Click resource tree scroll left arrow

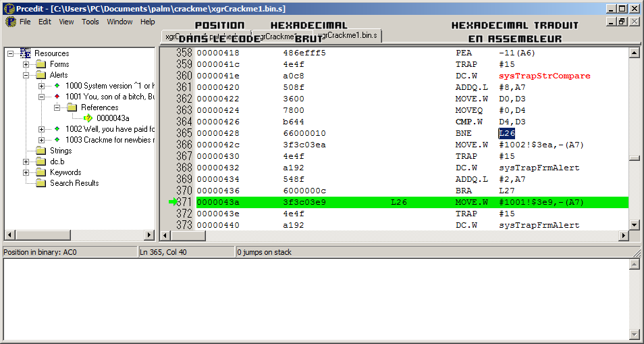click(x=10, y=235)
